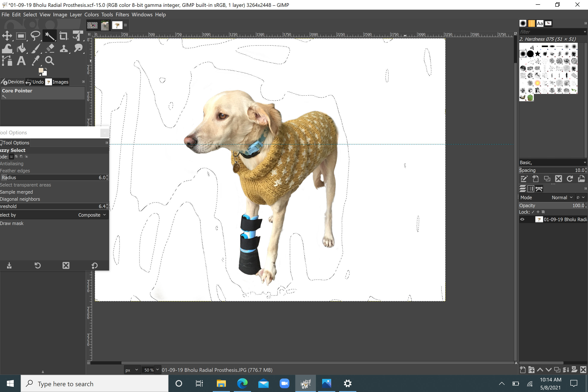Hide the Bholu Radial layer visibility
The width and height of the screenshot is (588, 392).
click(522, 219)
